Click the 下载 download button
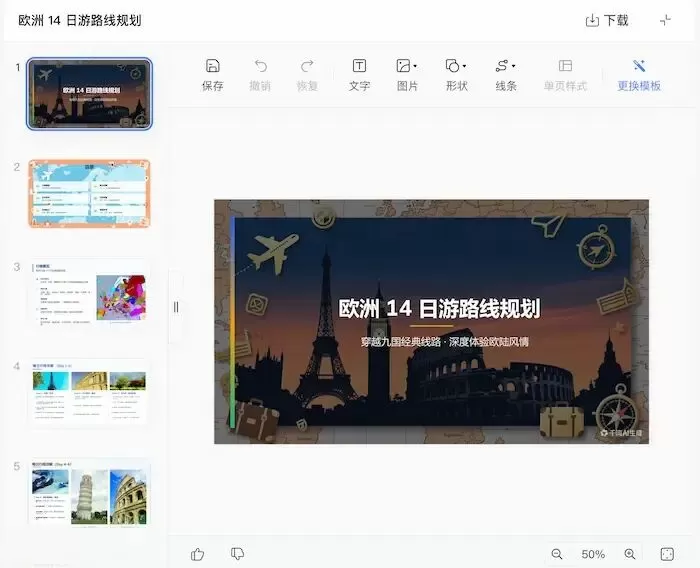 pyautogui.click(x=607, y=20)
